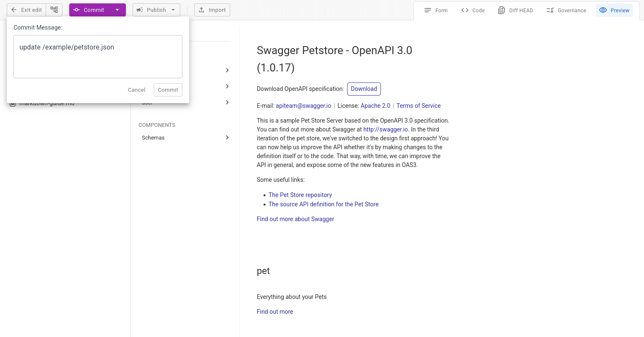Click the Code angle-brackets icon

465,10
